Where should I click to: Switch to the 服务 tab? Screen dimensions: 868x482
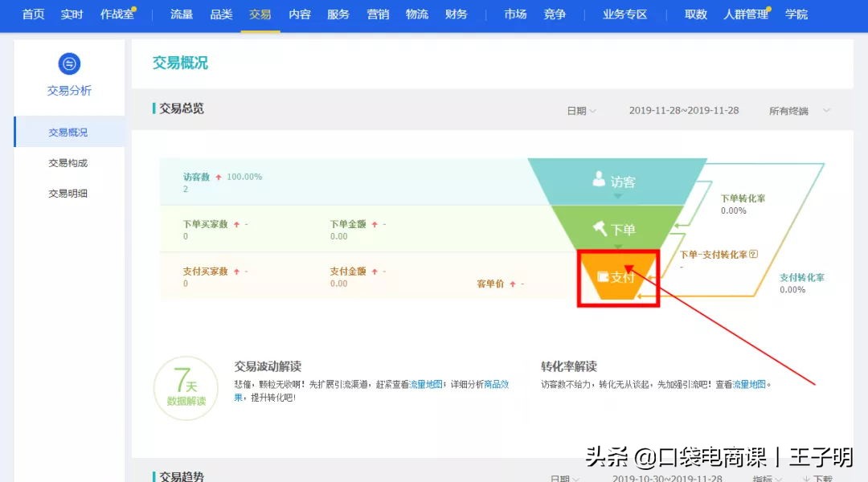tap(338, 14)
